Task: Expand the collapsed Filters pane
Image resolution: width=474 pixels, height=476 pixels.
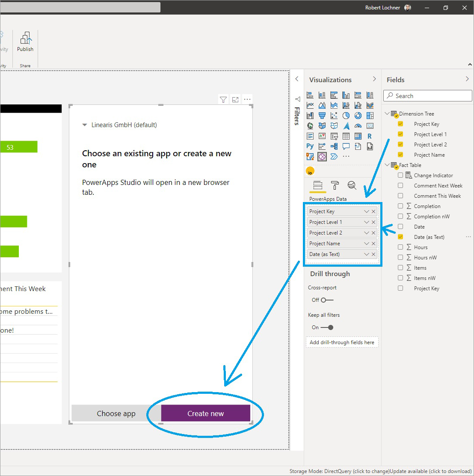Action: tap(297, 79)
